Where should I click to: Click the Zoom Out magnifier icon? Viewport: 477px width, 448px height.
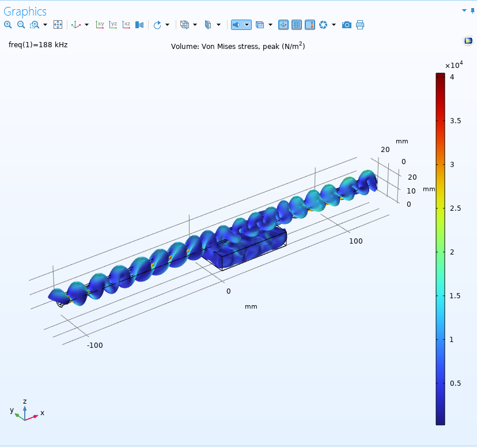[x=21, y=25]
